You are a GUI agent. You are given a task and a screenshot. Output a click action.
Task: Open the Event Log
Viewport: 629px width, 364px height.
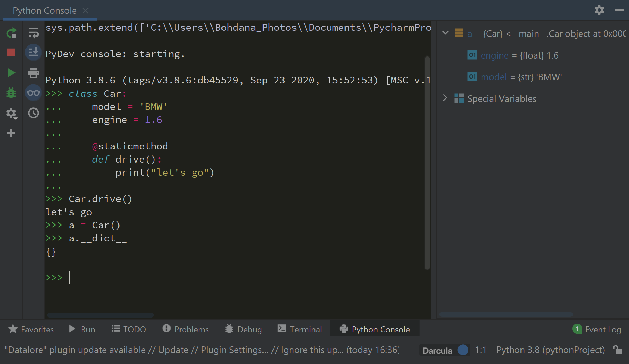pyautogui.click(x=597, y=329)
